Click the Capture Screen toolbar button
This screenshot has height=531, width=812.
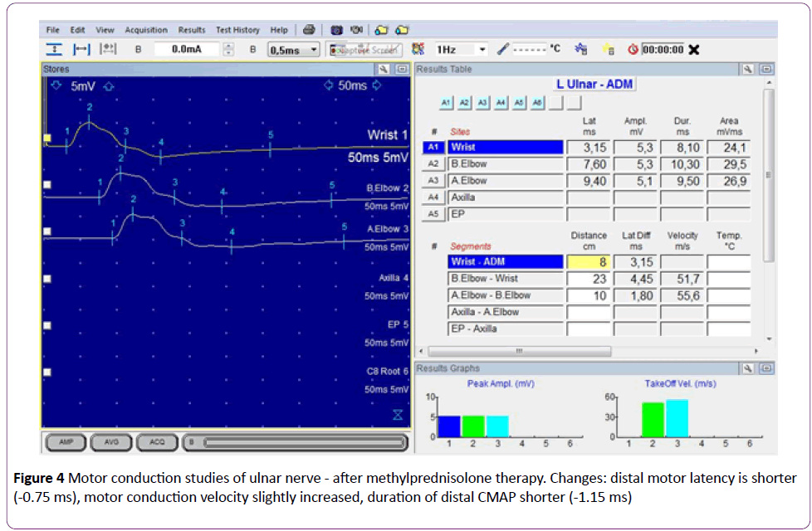coord(365,50)
